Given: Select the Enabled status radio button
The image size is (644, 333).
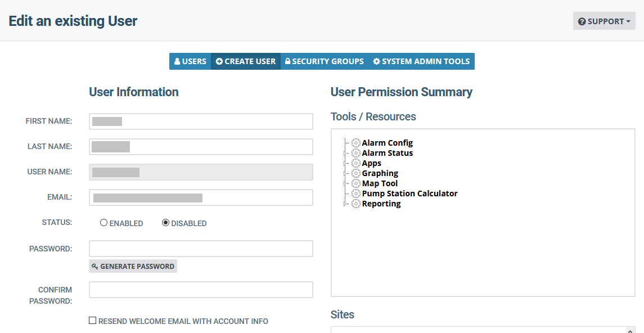Looking at the screenshot, I should [x=103, y=223].
